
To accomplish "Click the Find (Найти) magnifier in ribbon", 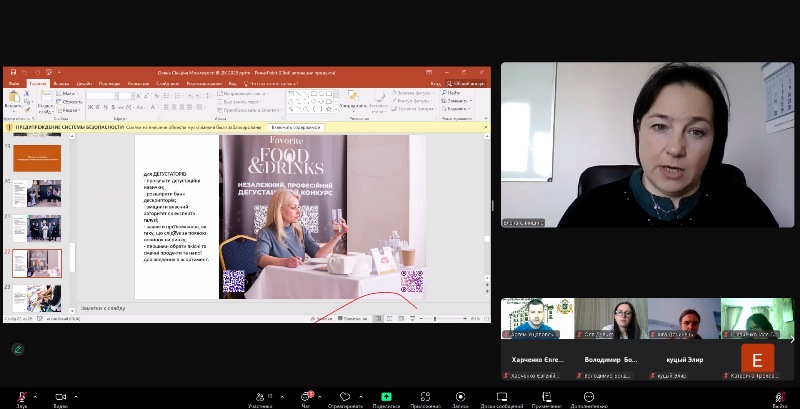I will pyautogui.click(x=445, y=93).
